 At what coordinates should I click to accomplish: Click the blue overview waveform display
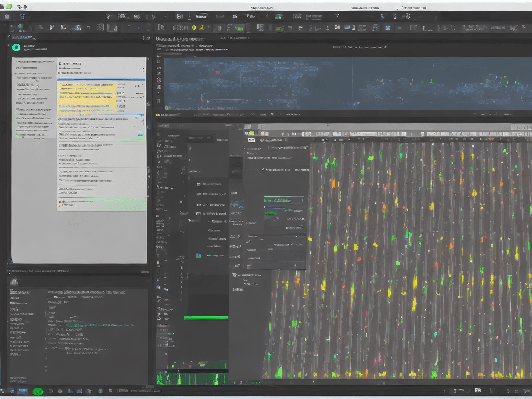(x=348, y=83)
